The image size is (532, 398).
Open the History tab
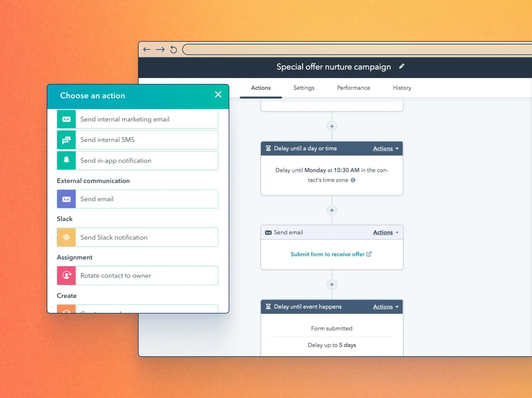(x=402, y=88)
